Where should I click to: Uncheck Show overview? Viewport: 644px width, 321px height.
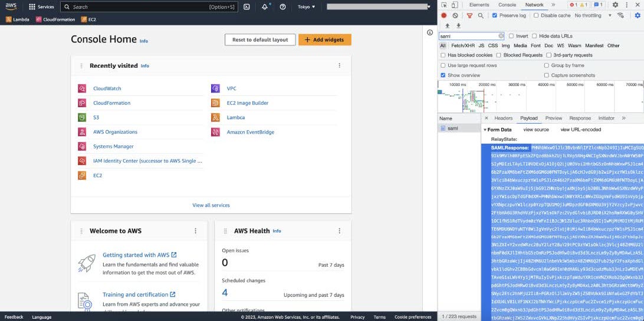point(443,75)
